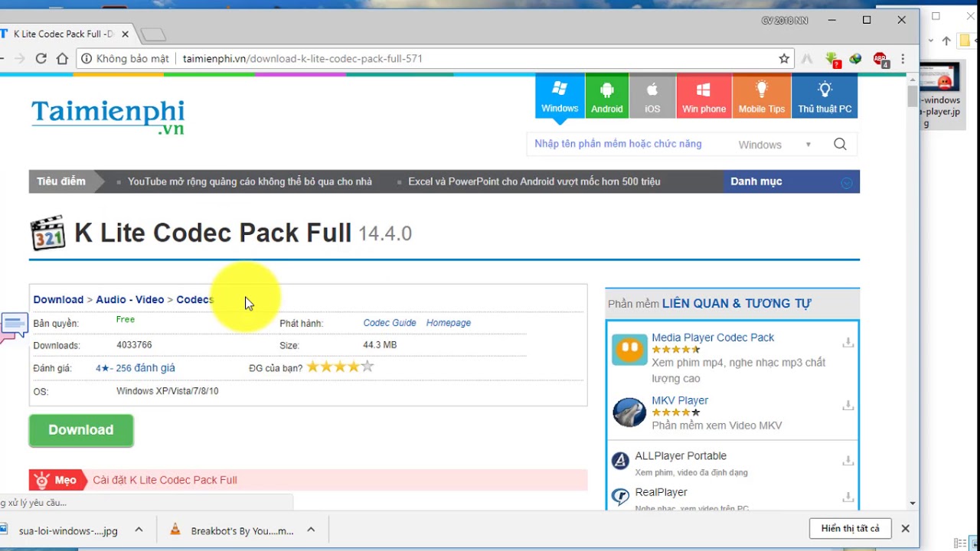Open the Audio - Video breadcrumb link

coord(130,299)
